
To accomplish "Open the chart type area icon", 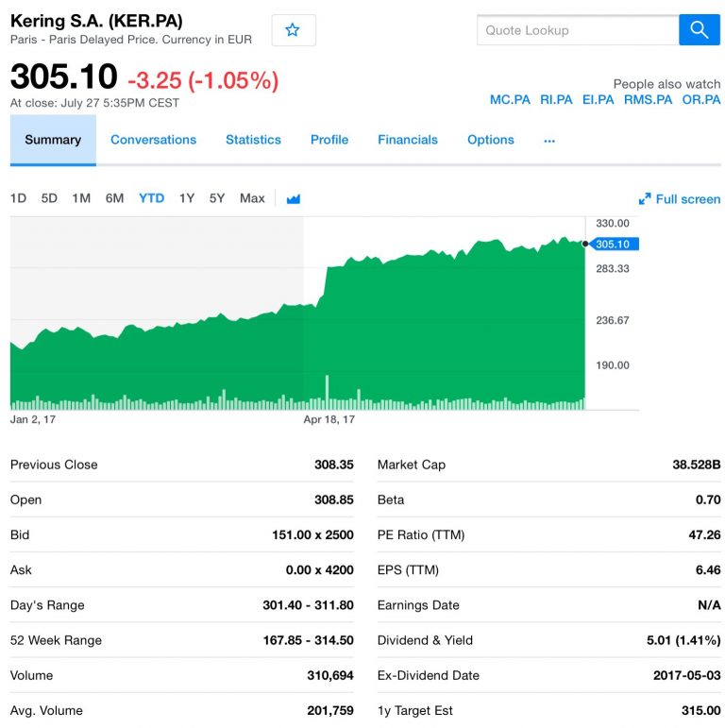I will (x=293, y=198).
